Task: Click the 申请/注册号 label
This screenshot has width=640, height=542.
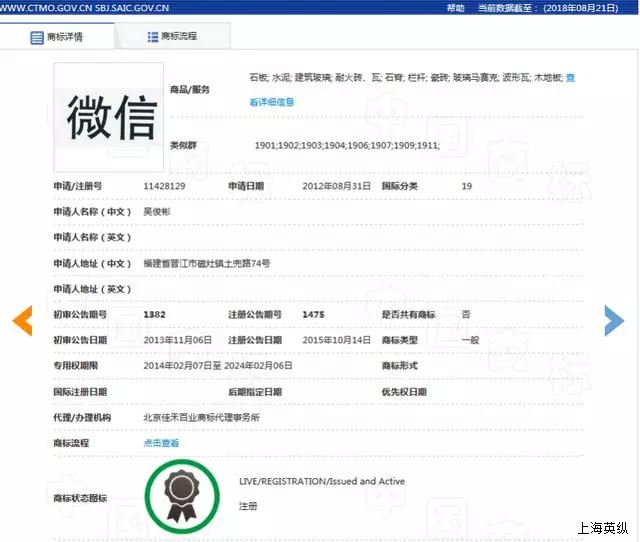Action: tap(78, 186)
